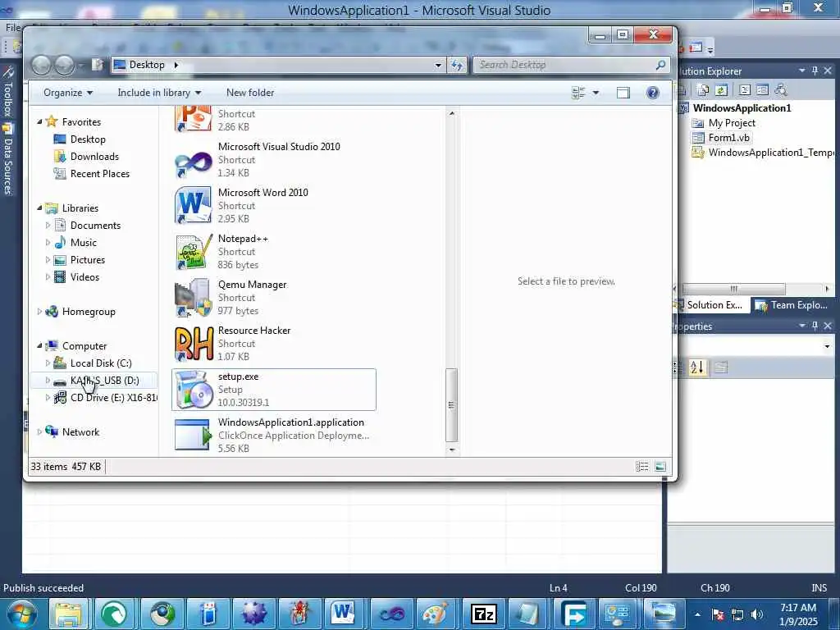Viewport: 840px width, 630px height.
Task: Click the Explorer Forward navigation button
Action: (x=65, y=66)
